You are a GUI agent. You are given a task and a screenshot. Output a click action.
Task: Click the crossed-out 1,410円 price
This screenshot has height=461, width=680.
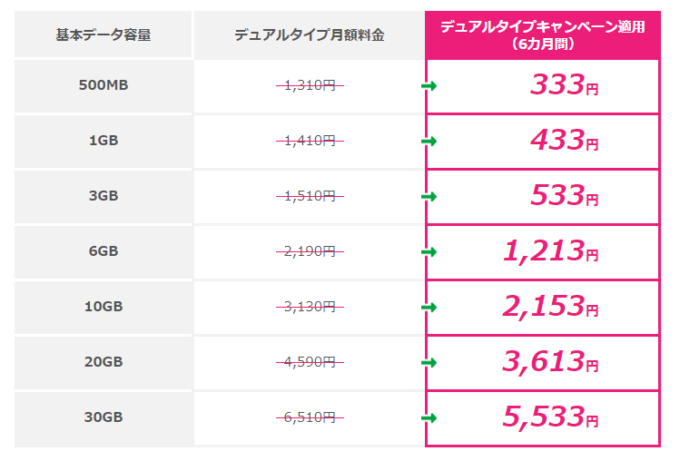click(309, 142)
